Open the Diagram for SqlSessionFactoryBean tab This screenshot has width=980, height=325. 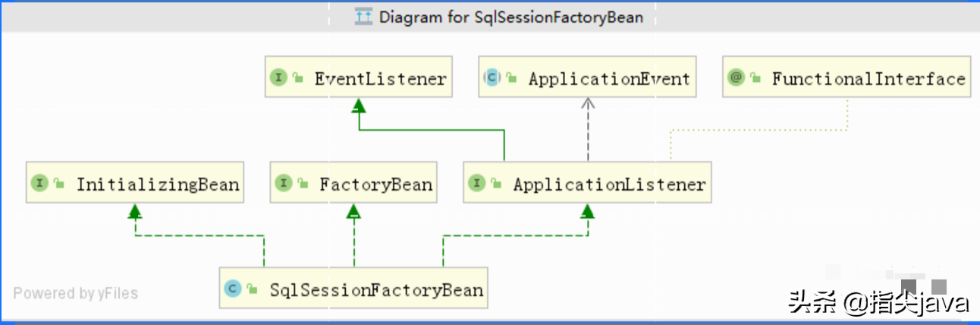pyautogui.click(x=501, y=17)
